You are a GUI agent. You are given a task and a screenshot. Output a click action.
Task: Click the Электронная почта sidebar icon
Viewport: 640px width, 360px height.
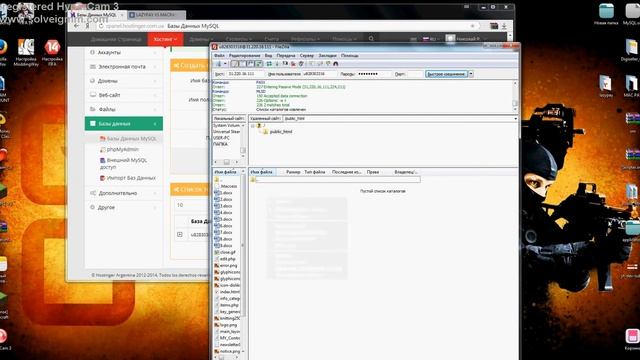[x=92, y=67]
